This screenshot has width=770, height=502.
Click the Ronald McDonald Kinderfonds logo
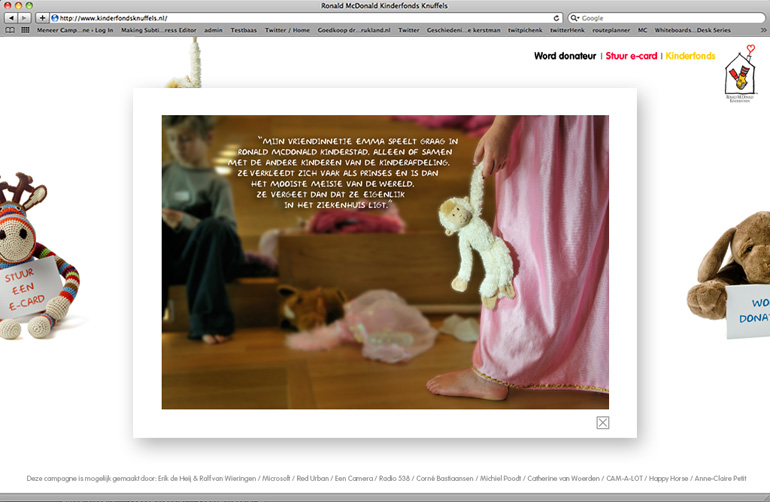tap(740, 75)
